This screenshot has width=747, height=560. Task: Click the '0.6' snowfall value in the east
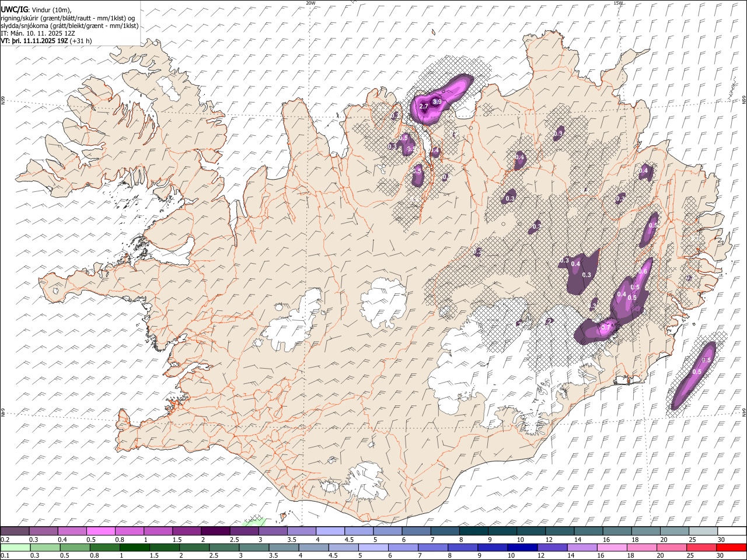(x=643, y=271)
